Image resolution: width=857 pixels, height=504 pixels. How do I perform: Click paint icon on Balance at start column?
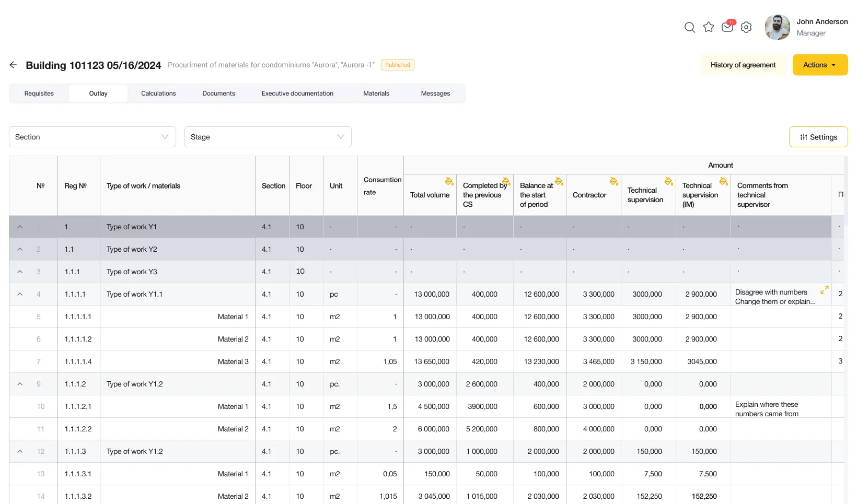(559, 181)
